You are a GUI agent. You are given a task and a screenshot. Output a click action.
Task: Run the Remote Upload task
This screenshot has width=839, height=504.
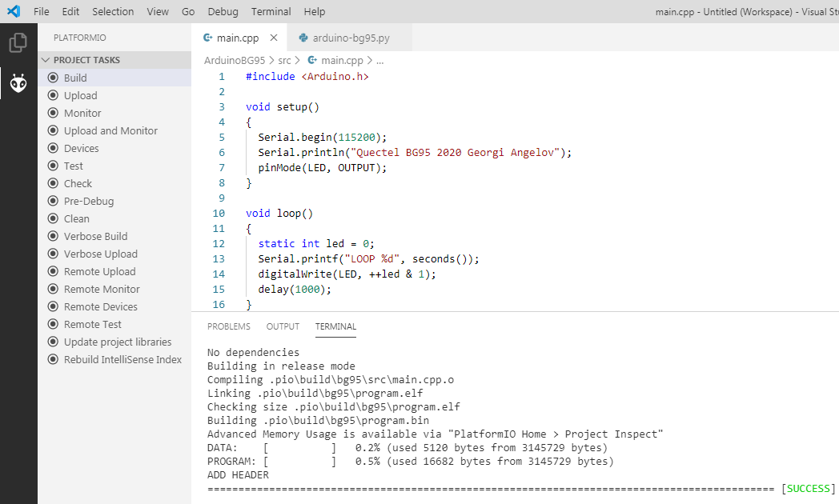click(x=115, y=271)
